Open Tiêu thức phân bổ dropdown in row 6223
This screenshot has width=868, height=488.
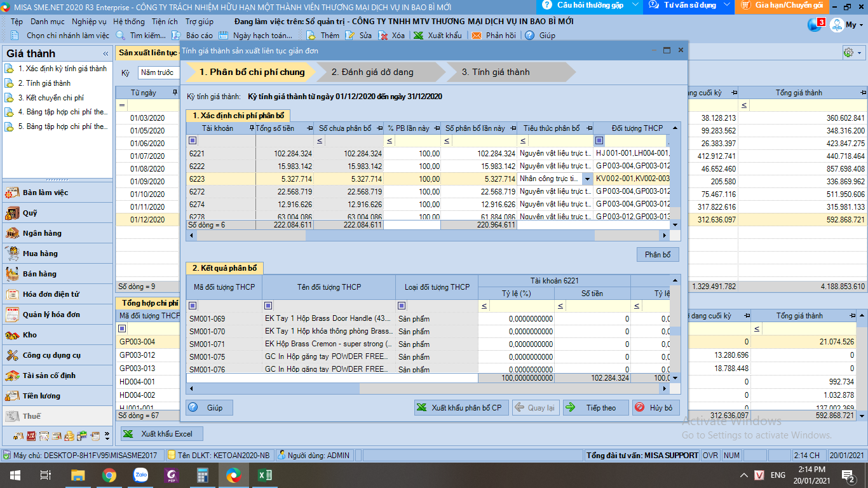click(587, 179)
